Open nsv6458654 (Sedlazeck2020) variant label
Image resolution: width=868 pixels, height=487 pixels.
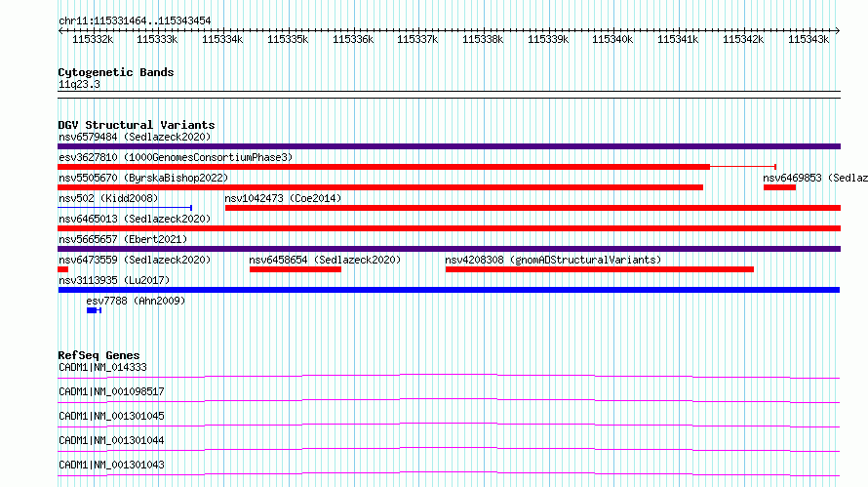325,260
